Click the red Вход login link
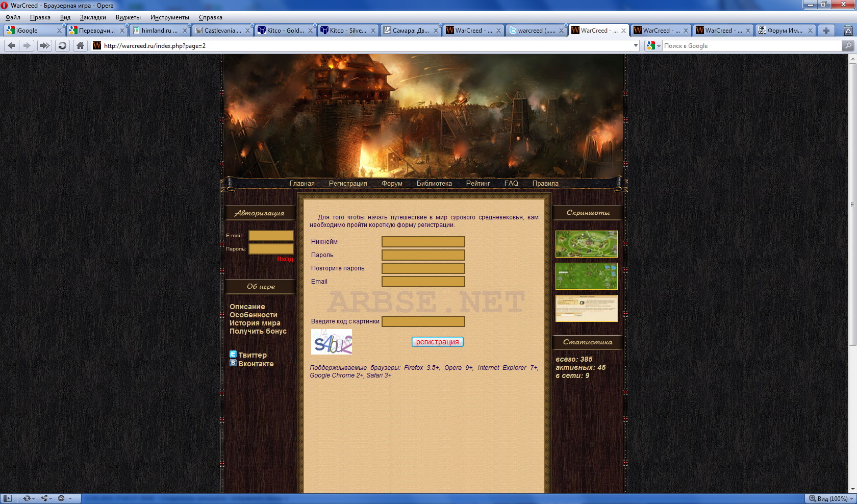857x504 pixels. (285, 259)
